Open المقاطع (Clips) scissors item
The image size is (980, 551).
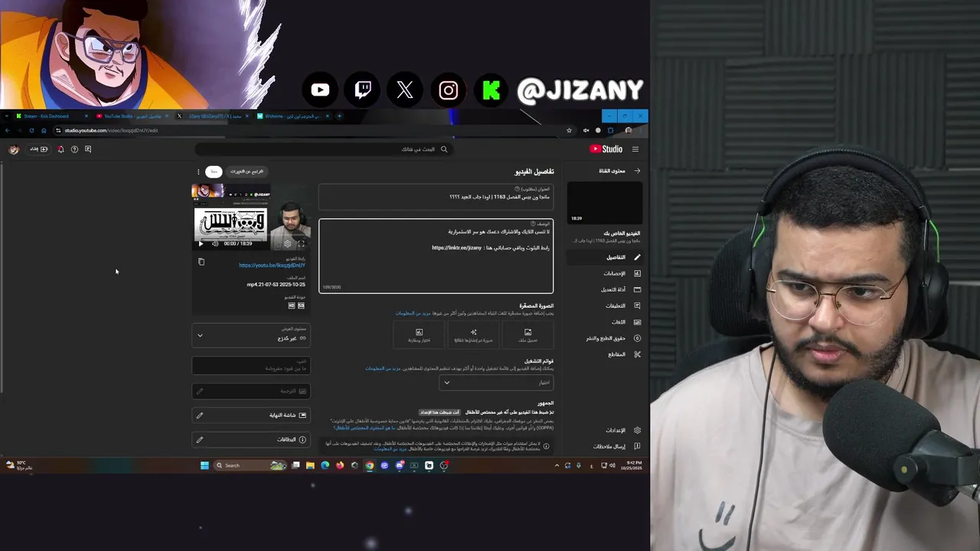604,354
